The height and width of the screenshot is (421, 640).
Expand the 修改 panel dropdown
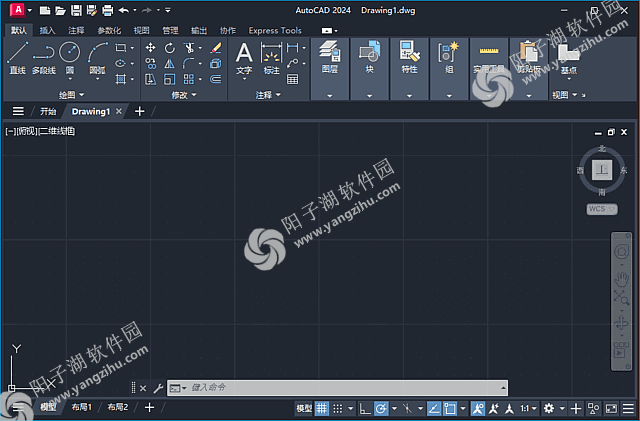[x=184, y=95]
